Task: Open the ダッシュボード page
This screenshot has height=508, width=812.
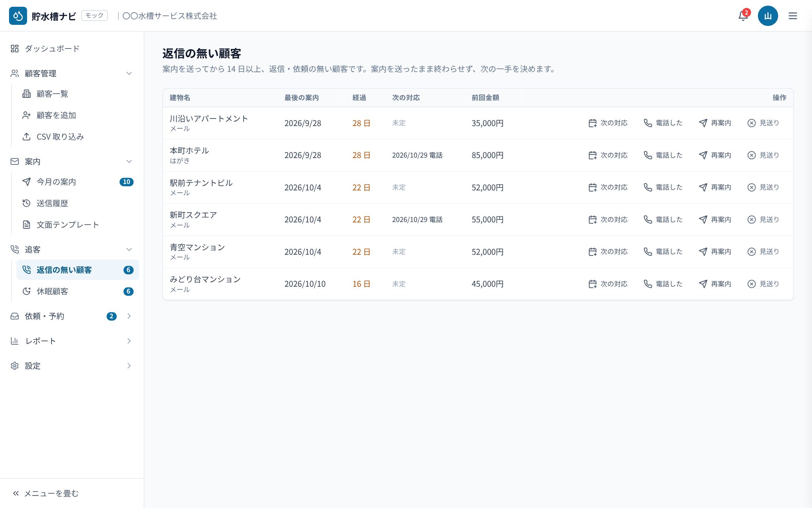Action: pyautogui.click(x=72, y=49)
